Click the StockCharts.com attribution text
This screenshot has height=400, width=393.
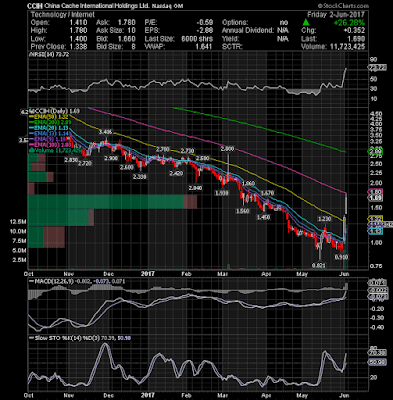pos(343,6)
